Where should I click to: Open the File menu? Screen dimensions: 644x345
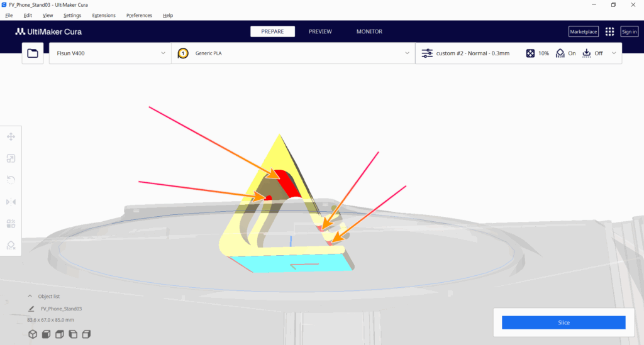(x=9, y=15)
